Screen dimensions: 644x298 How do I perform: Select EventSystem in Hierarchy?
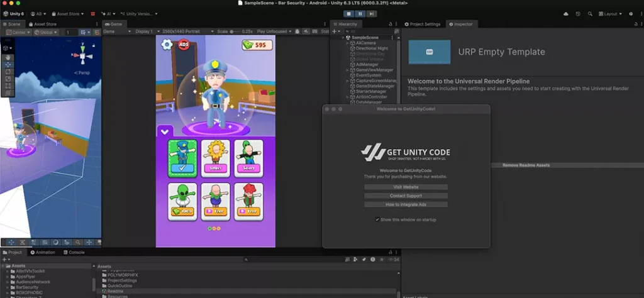click(x=369, y=75)
